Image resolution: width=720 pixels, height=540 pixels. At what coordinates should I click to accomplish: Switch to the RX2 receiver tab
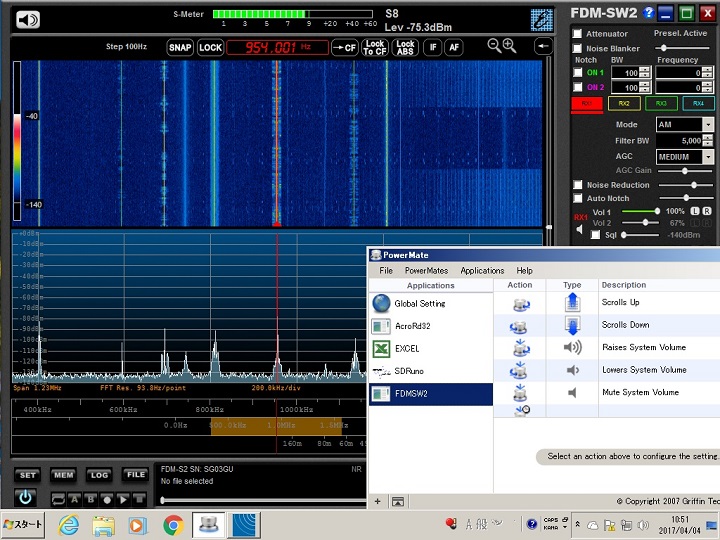[624, 103]
